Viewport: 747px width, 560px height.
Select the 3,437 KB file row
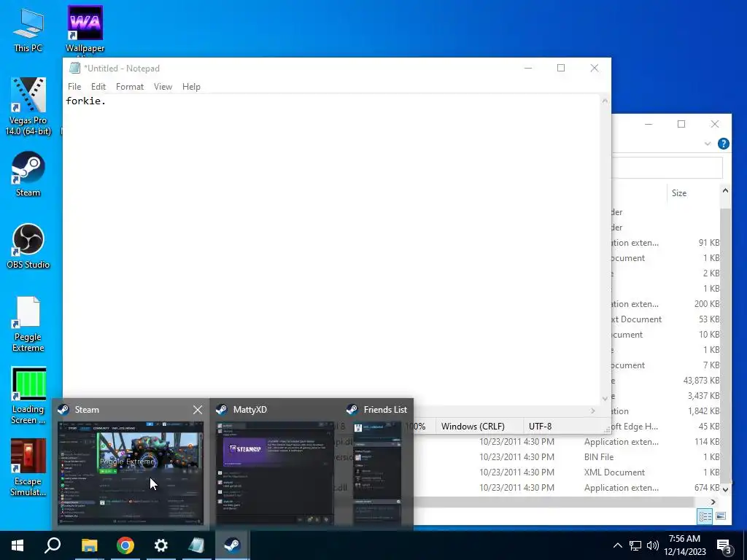666,396
